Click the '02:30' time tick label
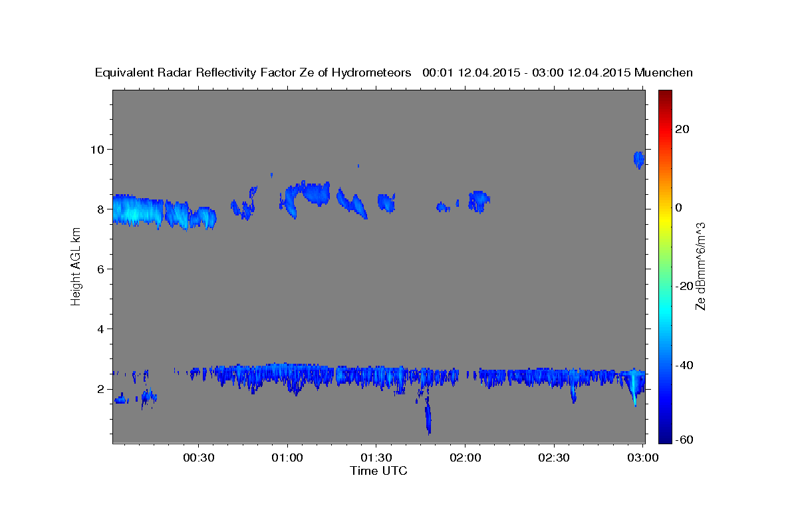Viewport: 798px width, 532px height. tap(554, 458)
